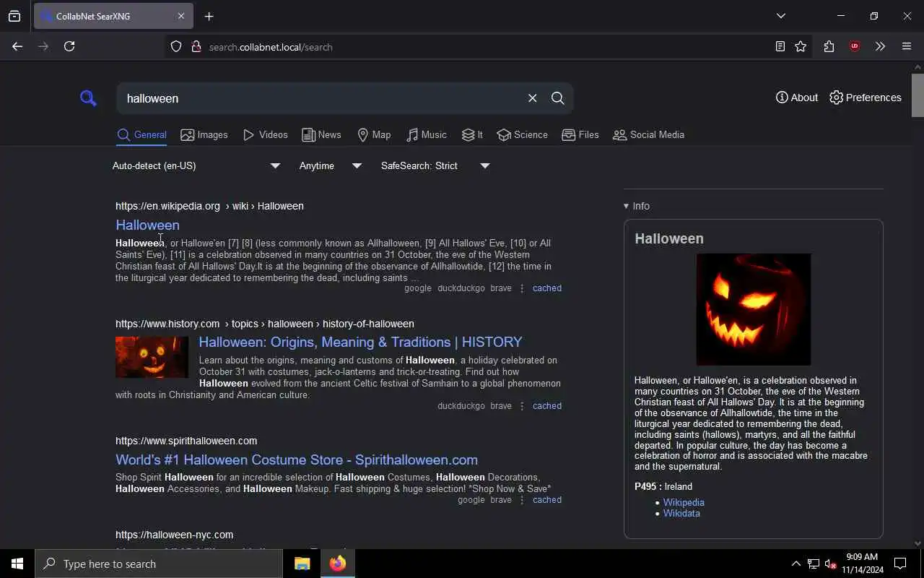
Task: Open Spirithalloween Costume Store result
Action: point(297,460)
